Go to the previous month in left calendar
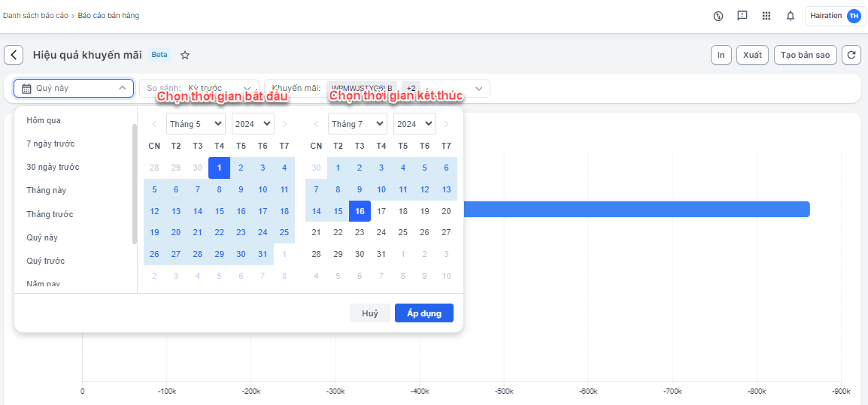The width and height of the screenshot is (868, 405). (154, 124)
